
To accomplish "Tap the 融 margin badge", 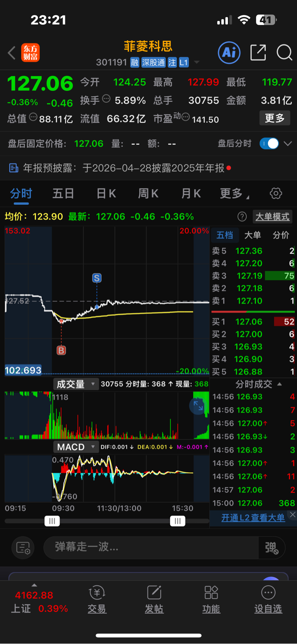I will [x=135, y=62].
